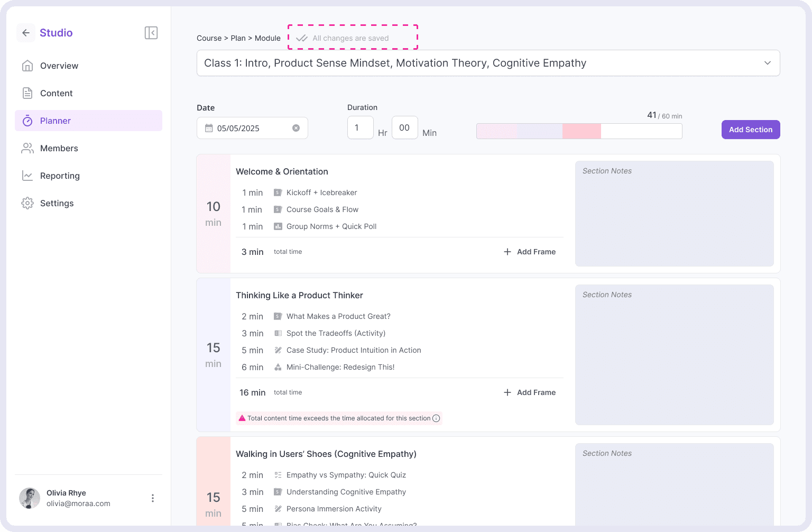Viewport: 812px width, 532px height.
Task: Open the Overview page
Action: (x=89, y=66)
